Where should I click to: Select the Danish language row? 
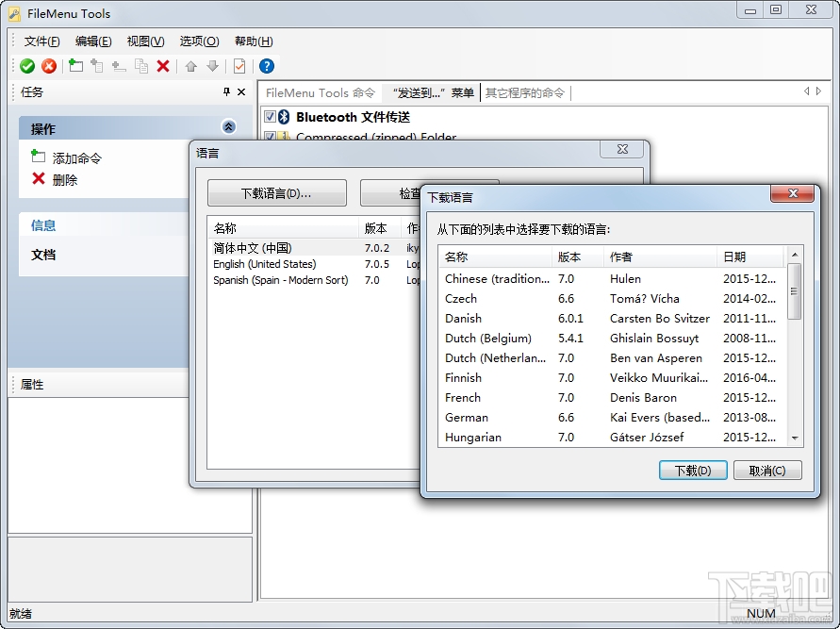pos(612,318)
